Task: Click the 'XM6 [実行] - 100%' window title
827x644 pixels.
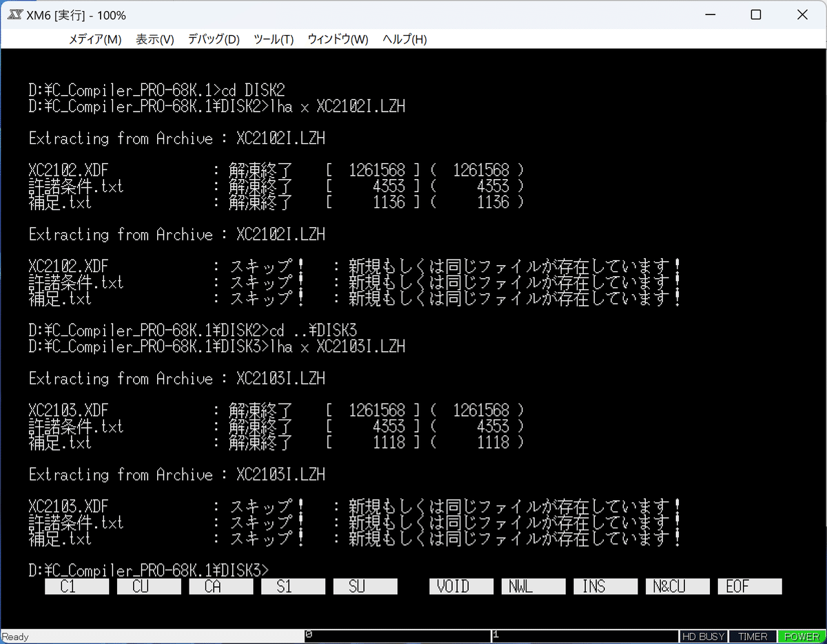Action: tap(76, 15)
